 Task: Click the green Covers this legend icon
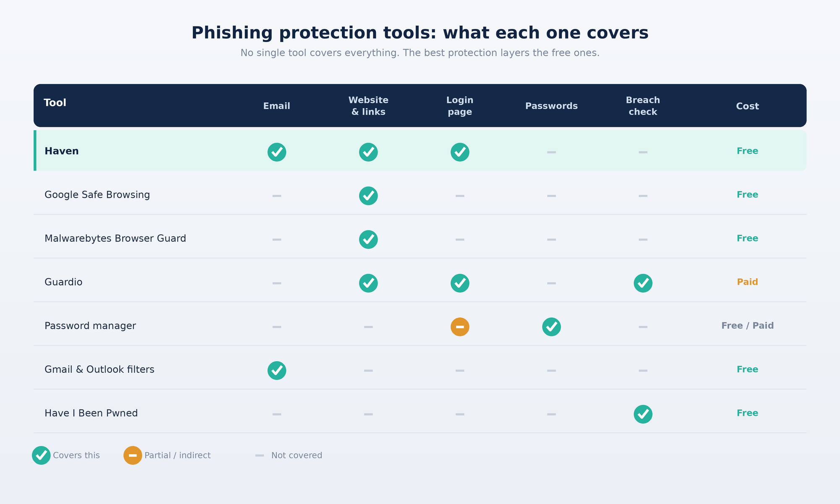click(x=41, y=455)
